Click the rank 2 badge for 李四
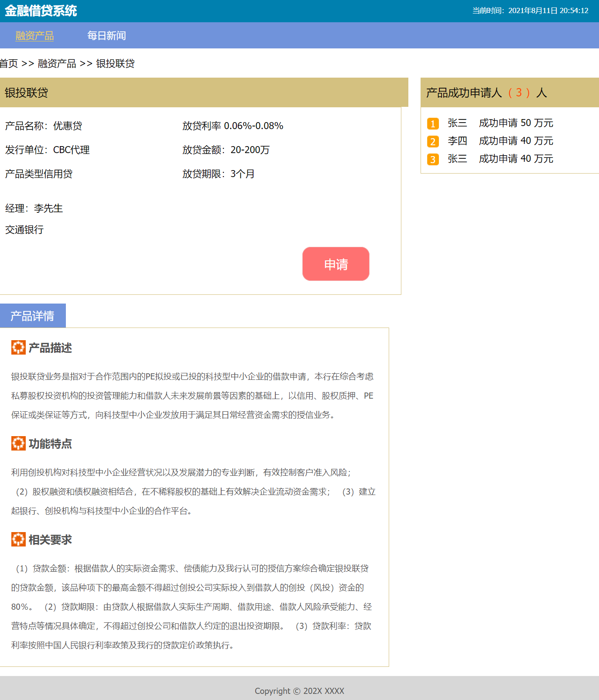 pyautogui.click(x=433, y=142)
